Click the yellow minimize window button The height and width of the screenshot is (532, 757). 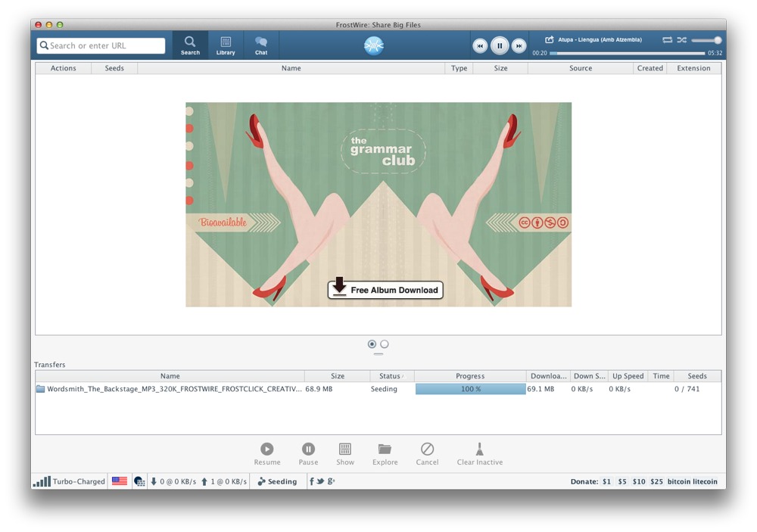pyautogui.click(x=48, y=25)
